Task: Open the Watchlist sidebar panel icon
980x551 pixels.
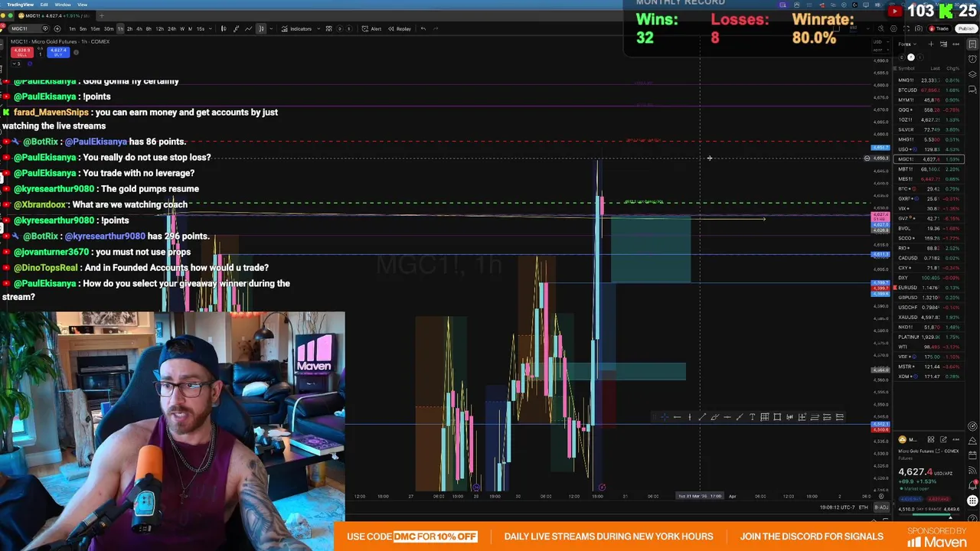Action: point(972,44)
